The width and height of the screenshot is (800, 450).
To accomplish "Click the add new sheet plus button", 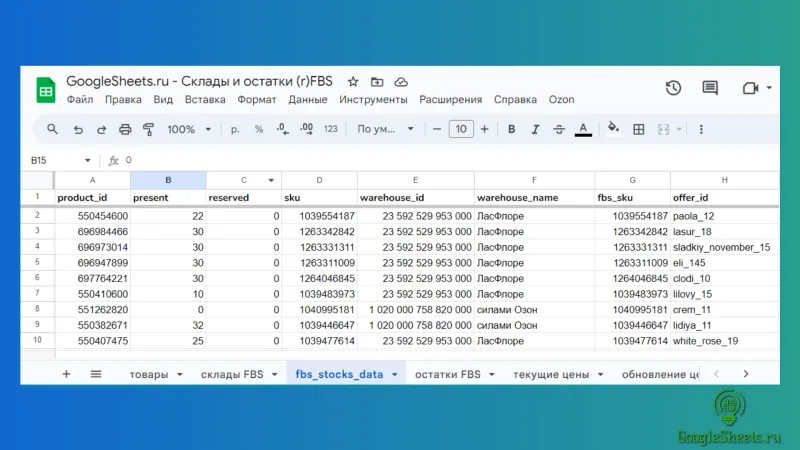I will (66, 374).
